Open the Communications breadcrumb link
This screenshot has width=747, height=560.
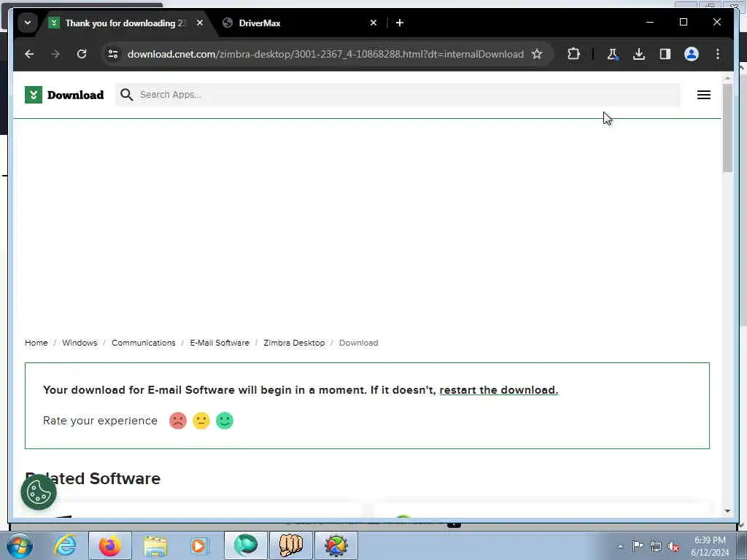[144, 343]
